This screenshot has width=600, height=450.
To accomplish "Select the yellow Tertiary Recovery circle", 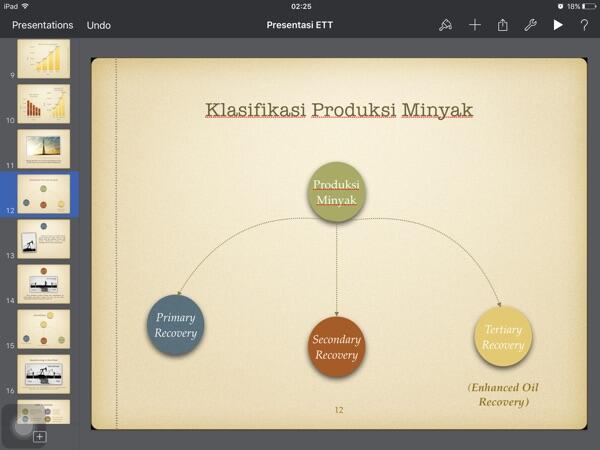I will 503,337.
